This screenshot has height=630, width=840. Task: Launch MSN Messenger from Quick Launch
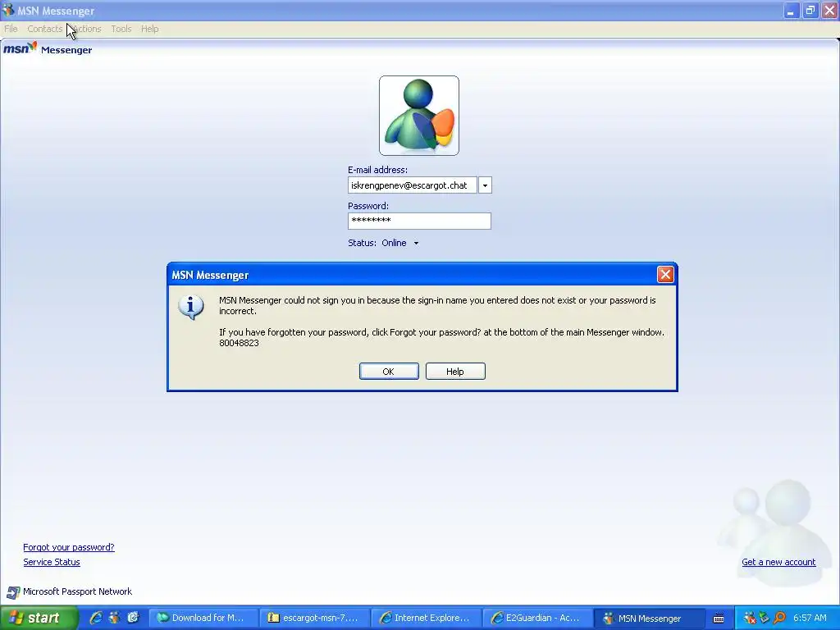(114, 619)
